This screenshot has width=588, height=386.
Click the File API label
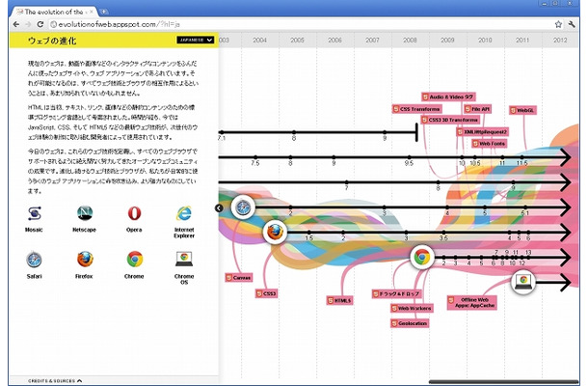(478, 109)
